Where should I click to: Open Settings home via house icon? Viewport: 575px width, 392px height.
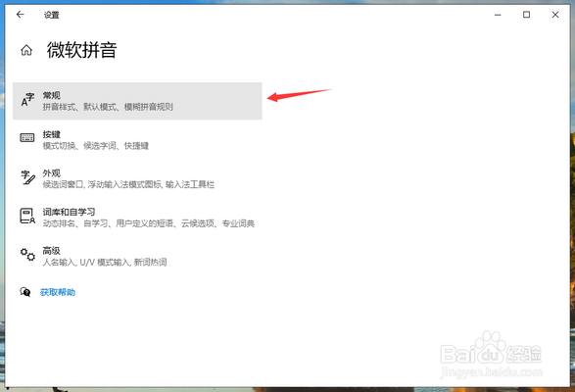pyautogui.click(x=26, y=50)
